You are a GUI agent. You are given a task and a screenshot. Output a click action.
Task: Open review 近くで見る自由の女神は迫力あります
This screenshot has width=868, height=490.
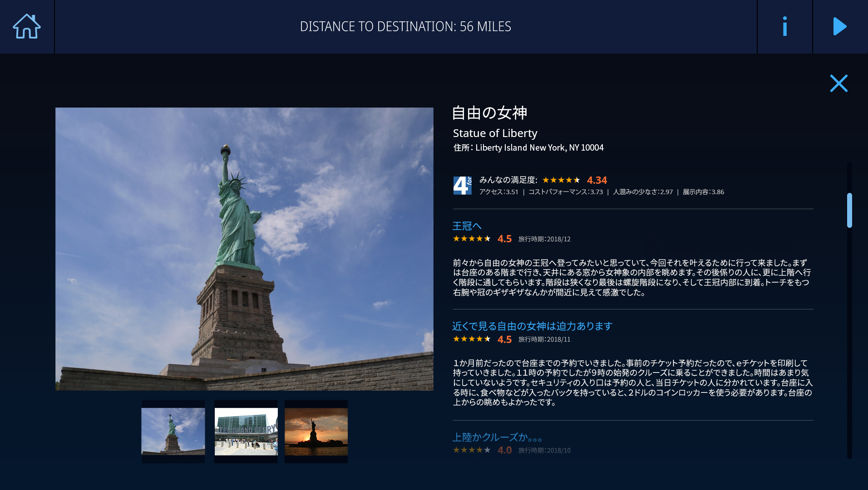[x=532, y=326]
